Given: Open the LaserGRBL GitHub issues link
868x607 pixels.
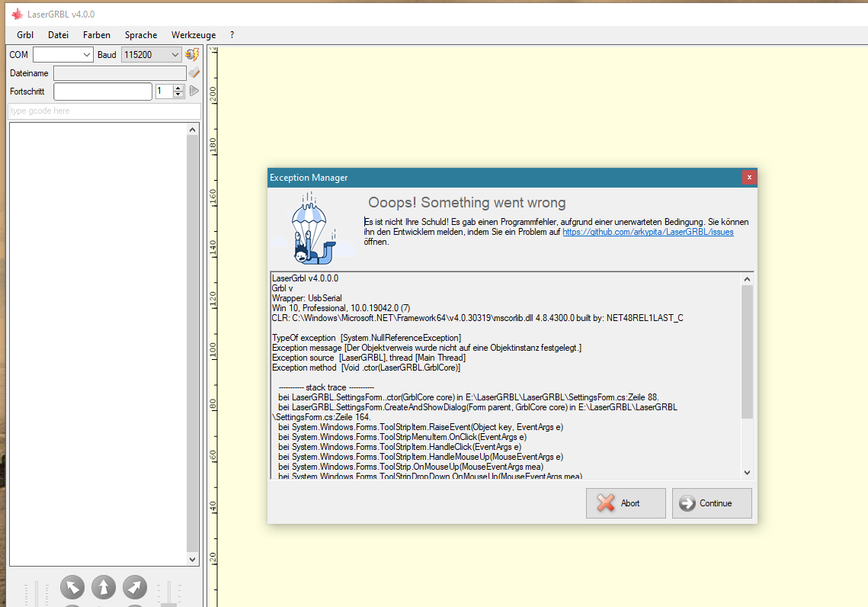Looking at the screenshot, I should 648,232.
